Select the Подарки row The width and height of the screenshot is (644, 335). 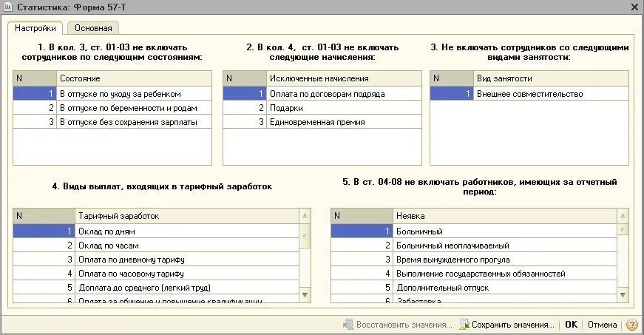pos(322,107)
